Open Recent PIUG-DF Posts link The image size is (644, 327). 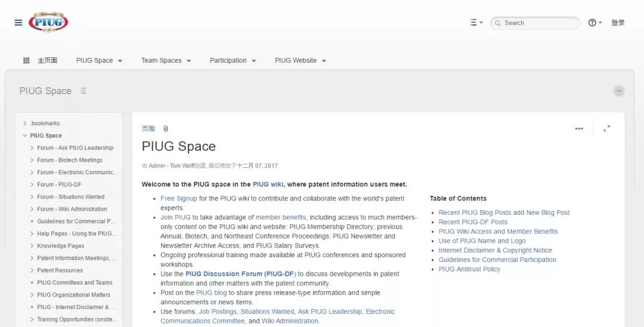tap(473, 222)
